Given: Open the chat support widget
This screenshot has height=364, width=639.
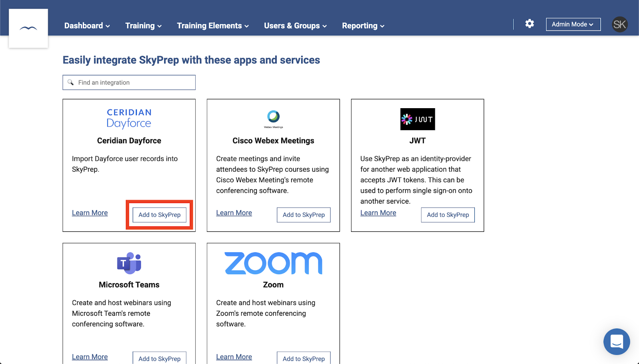Looking at the screenshot, I should click(x=617, y=342).
